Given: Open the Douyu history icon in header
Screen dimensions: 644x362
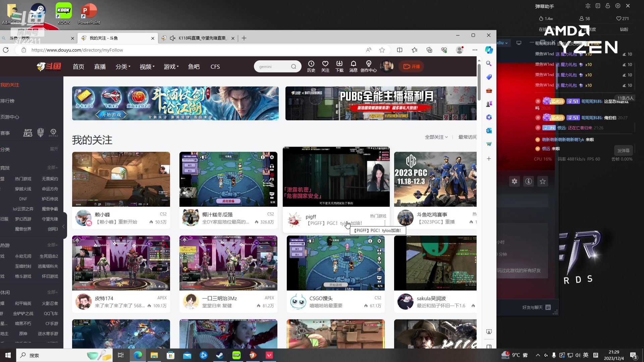Looking at the screenshot, I should point(311,66).
